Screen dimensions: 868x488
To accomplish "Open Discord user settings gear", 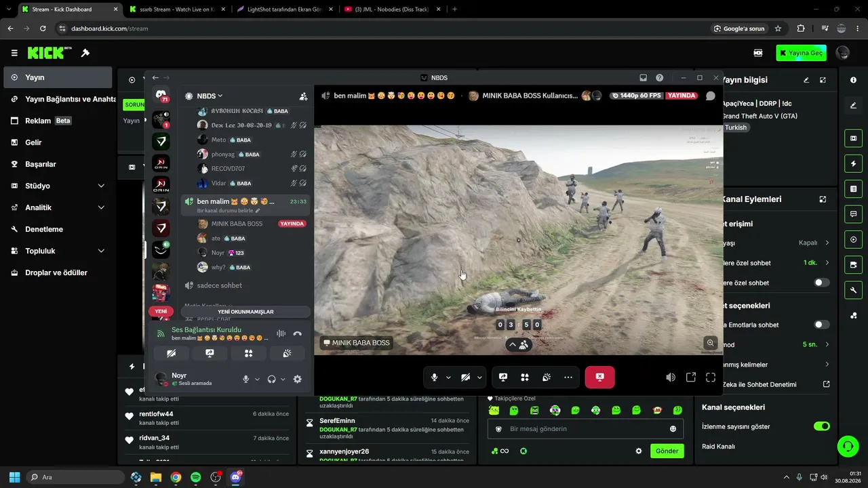I will [297, 380].
